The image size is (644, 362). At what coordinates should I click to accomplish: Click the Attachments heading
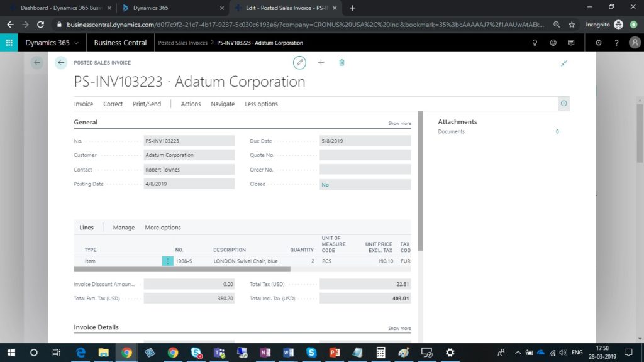[458, 121]
